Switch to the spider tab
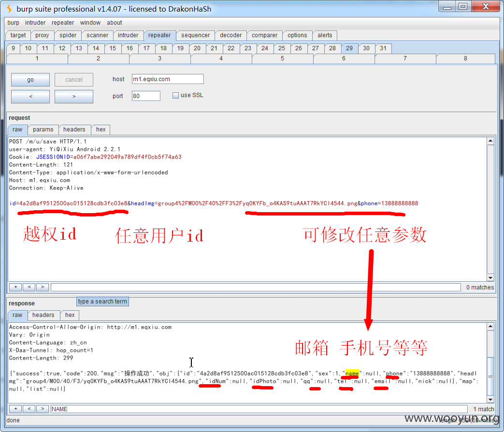The width and height of the screenshot is (504, 432). [68, 35]
